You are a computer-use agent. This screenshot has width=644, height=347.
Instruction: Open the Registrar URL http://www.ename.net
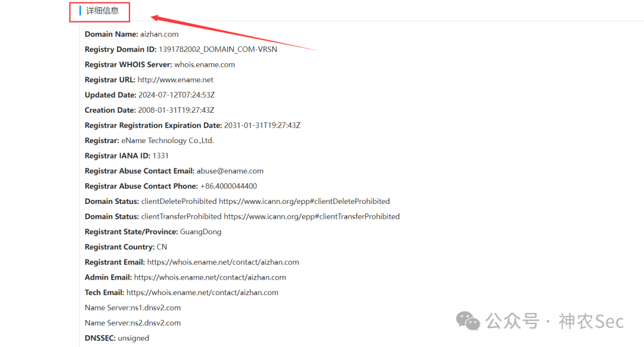(x=175, y=80)
